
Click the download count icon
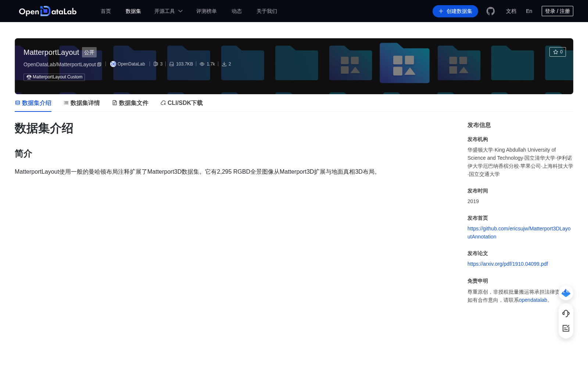[224, 64]
